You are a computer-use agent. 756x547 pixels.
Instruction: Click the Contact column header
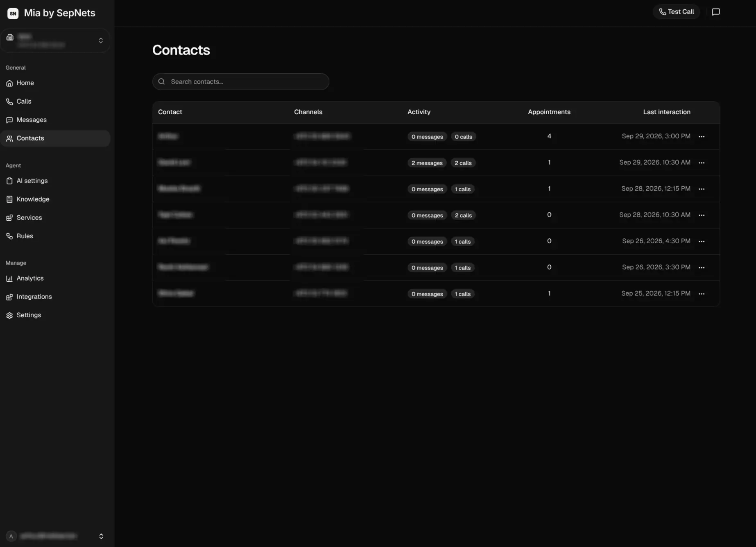[170, 112]
